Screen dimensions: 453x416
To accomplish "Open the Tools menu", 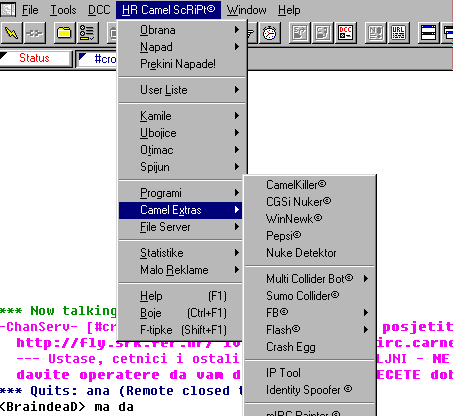I will pos(63,10).
